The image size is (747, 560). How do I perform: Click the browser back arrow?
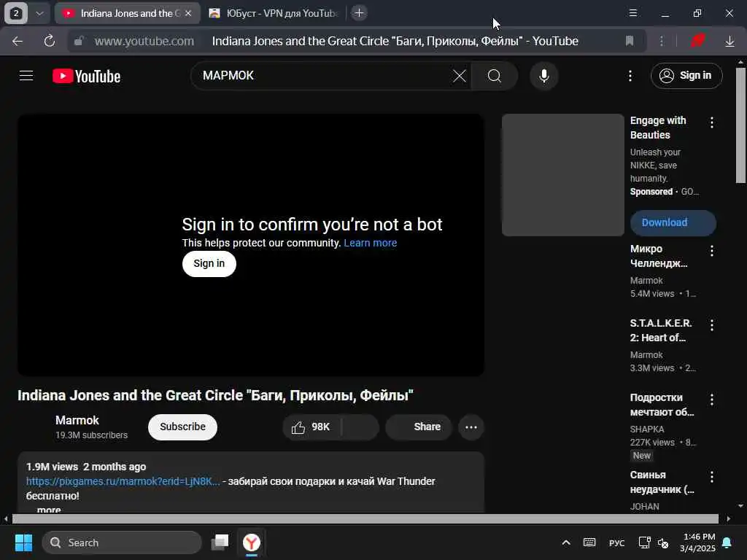point(18,42)
